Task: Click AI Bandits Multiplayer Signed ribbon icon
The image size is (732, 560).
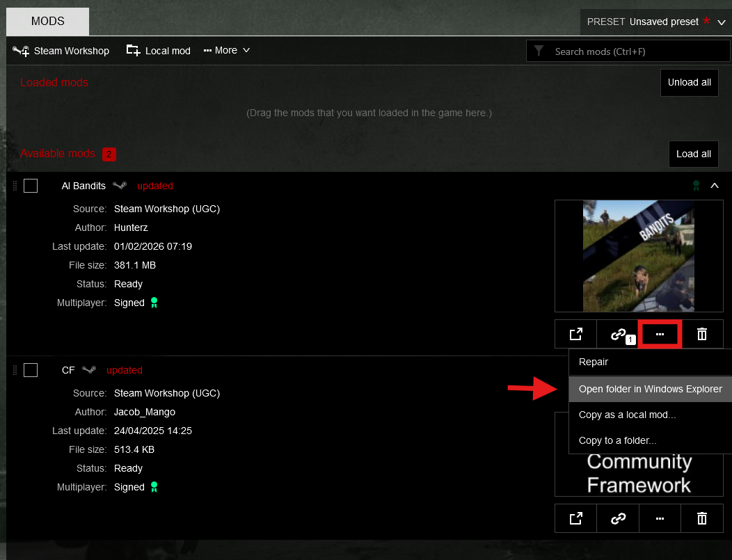Action: 154,303
